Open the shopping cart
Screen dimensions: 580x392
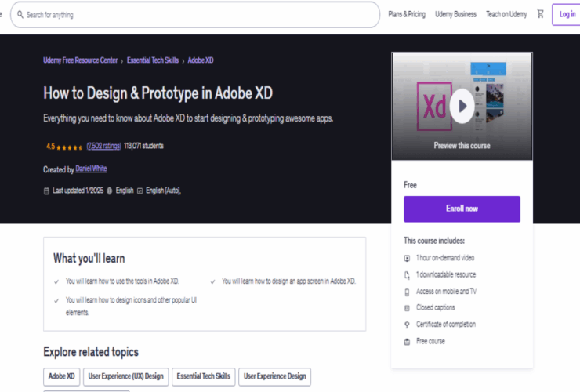click(541, 14)
